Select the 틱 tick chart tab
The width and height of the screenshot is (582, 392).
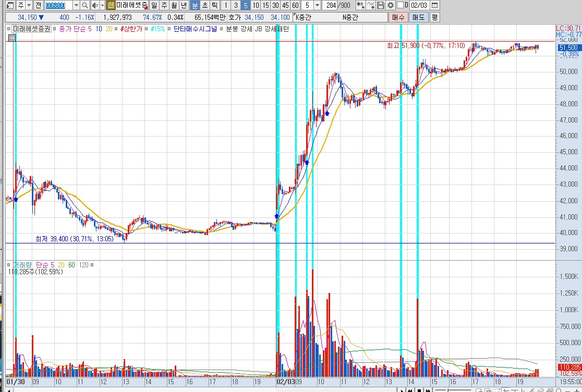(x=215, y=5)
